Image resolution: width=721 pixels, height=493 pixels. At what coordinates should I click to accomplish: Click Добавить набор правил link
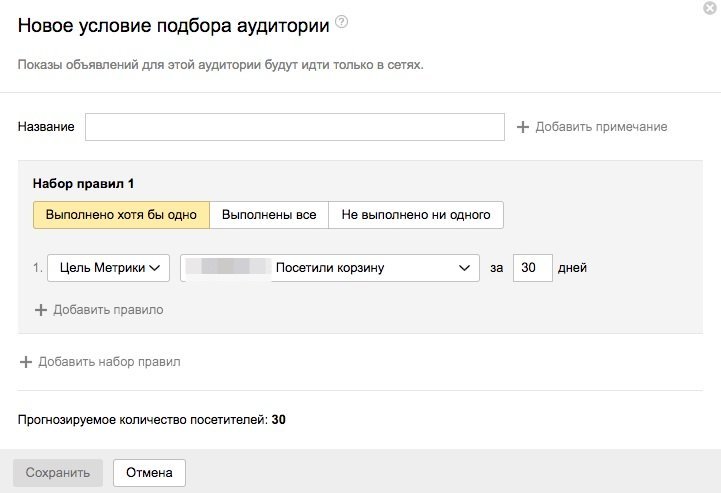[109, 362]
